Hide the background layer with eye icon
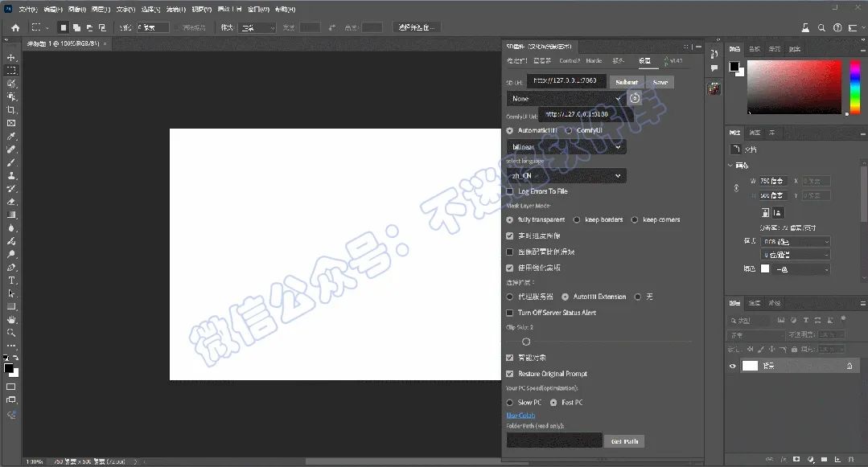868x467 pixels. click(x=732, y=366)
